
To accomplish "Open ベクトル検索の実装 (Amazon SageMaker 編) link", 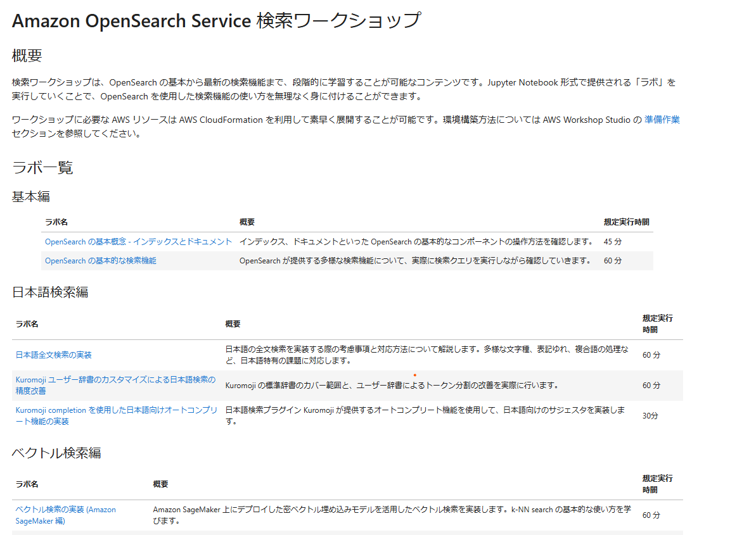I will 65,515.
